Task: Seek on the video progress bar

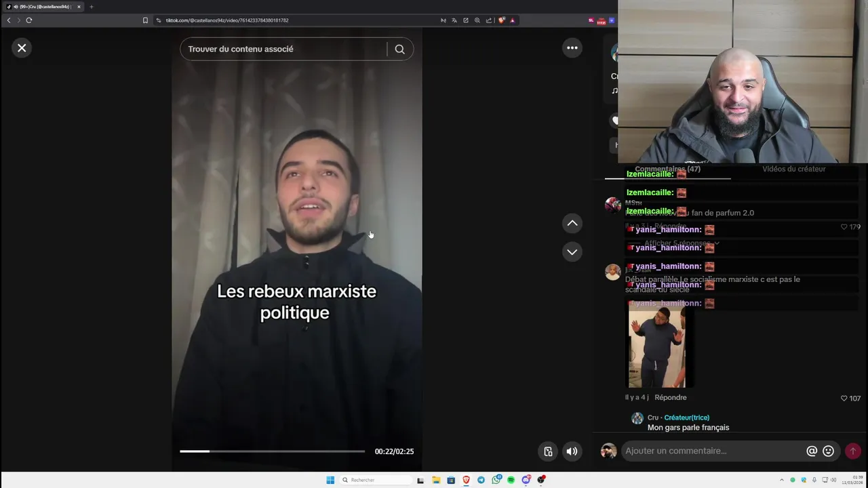Action: pos(272,451)
